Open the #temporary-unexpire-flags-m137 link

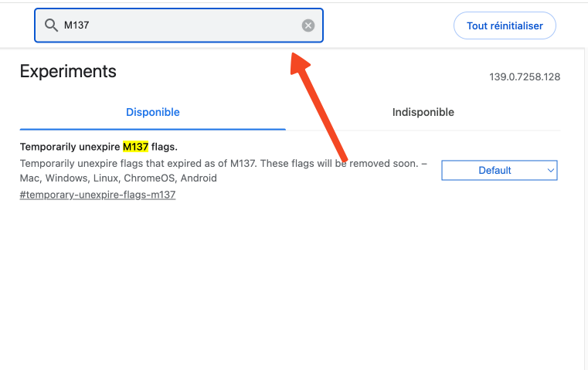[97, 195]
